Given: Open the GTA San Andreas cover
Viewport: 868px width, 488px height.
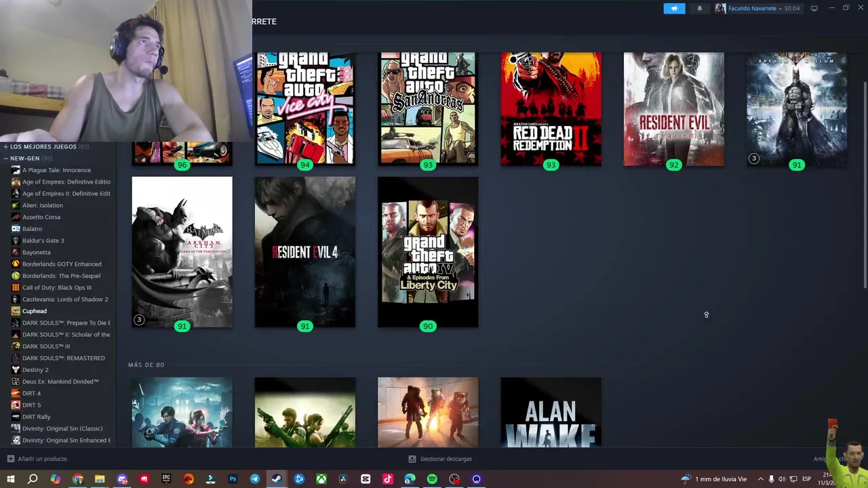Looking at the screenshot, I should [428, 108].
